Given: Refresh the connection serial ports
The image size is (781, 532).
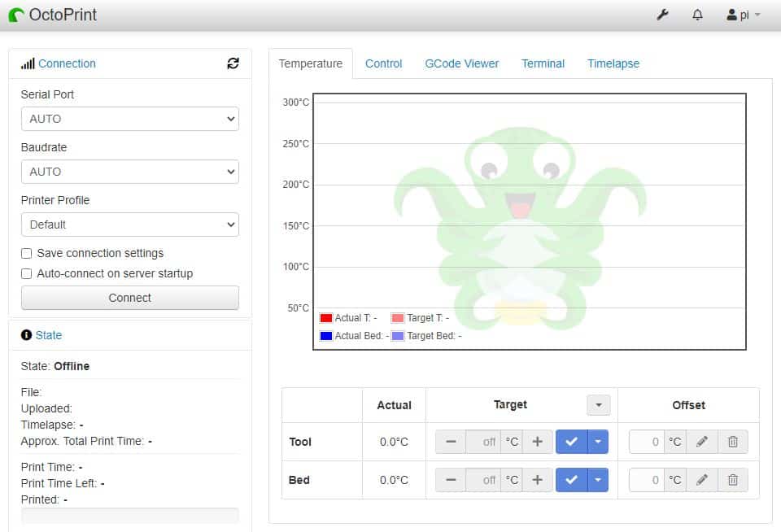Looking at the screenshot, I should pos(233,63).
